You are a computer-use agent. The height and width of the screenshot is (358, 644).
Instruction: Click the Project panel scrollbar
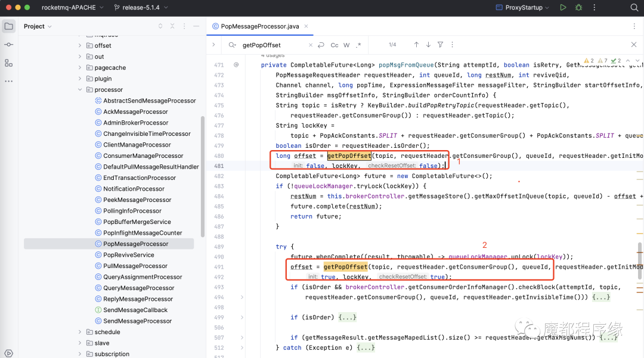(x=203, y=176)
